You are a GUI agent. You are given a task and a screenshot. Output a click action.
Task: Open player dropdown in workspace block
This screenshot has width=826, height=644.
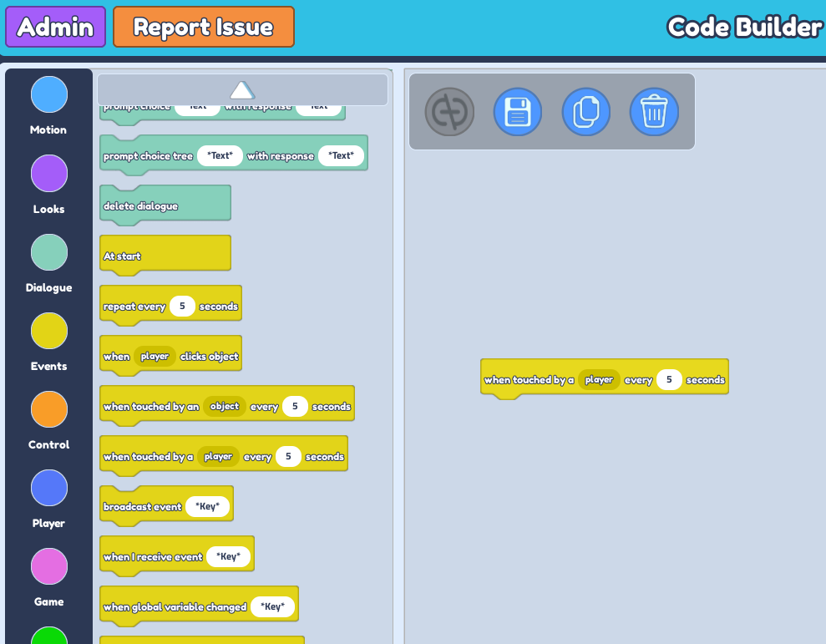pyautogui.click(x=599, y=380)
